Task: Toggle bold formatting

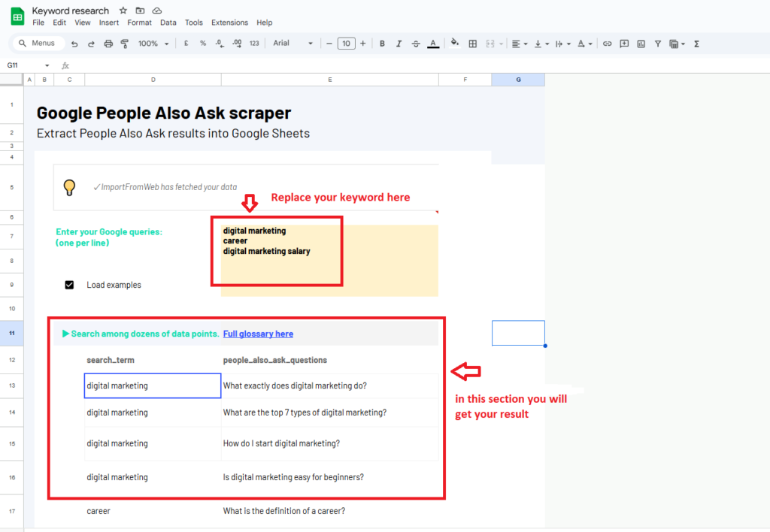Action: [382, 44]
